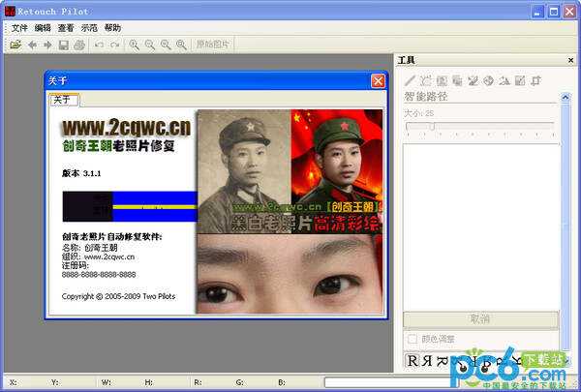Screen dimensions: 581x392
Task: Go to previous image with left arrow
Action: [32, 45]
